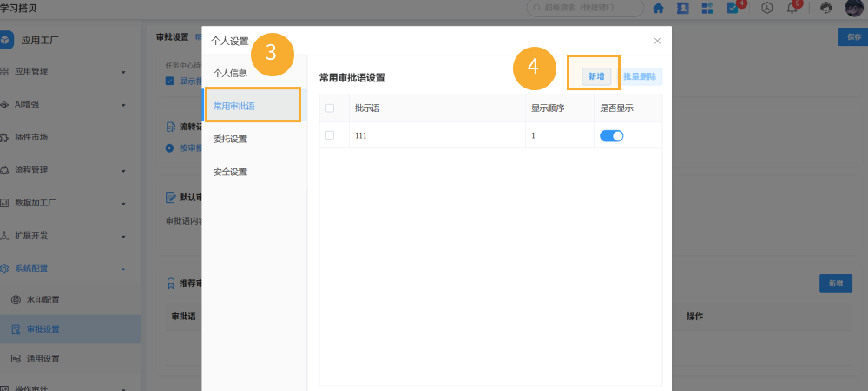The image size is (868, 391).
Task: Select the 按审批 radio button
Action: pos(170,148)
